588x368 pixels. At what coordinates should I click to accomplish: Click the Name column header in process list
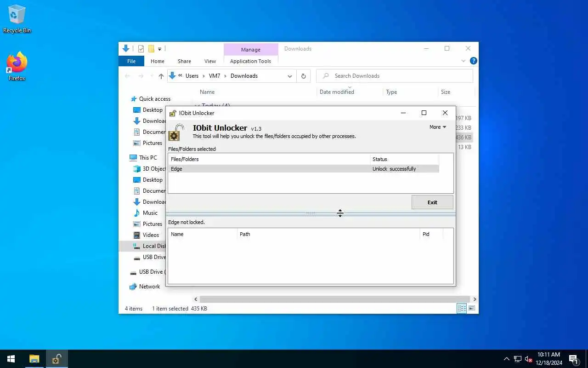point(203,234)
